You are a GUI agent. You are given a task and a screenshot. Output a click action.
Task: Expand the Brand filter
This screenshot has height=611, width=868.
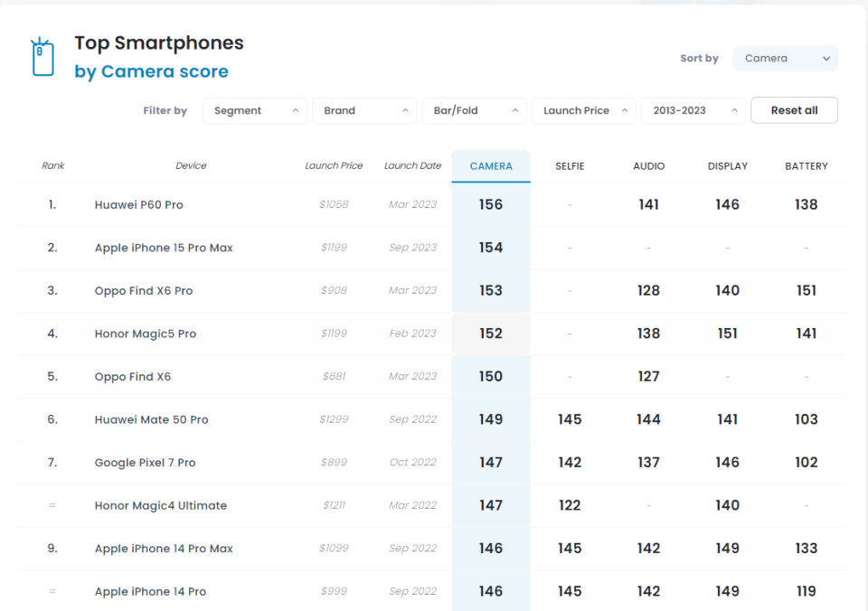point(364,110)
